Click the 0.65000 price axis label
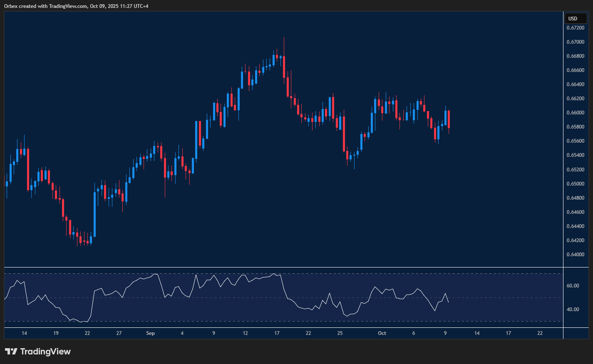This screenshot has height=364, width=593. click(x=575, y=184)
